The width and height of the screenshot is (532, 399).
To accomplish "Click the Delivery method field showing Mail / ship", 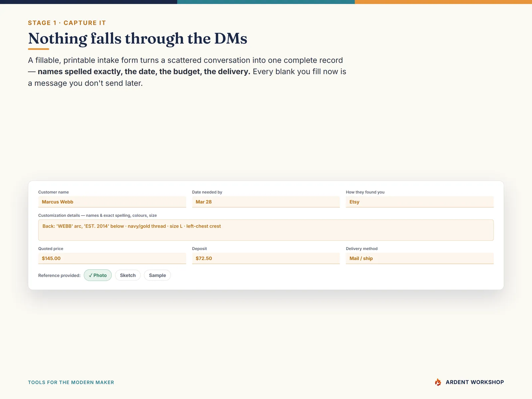I will coord(420,258).
